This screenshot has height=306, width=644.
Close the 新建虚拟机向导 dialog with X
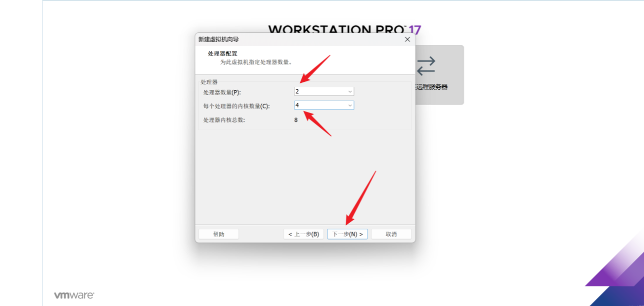point(407,40)
